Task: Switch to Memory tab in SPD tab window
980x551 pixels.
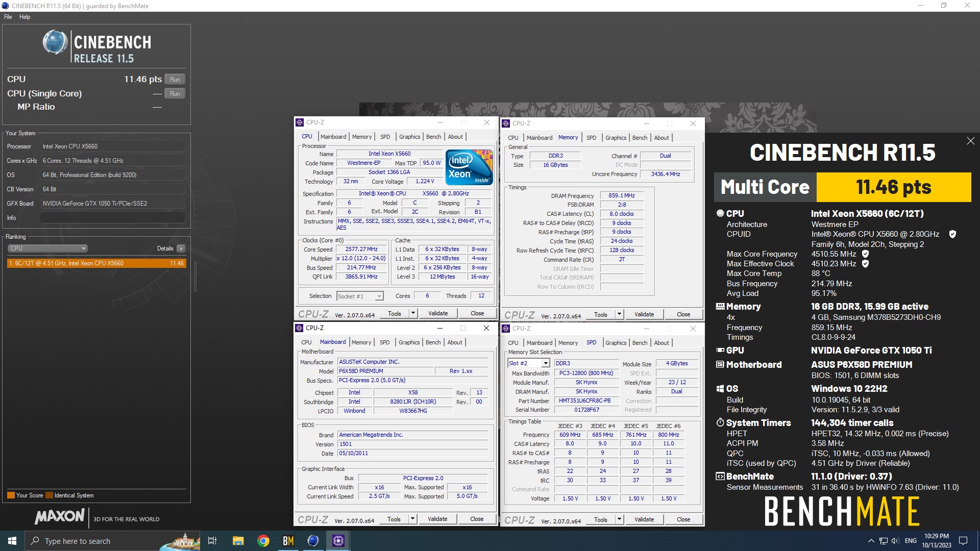Action: (568, 343)
